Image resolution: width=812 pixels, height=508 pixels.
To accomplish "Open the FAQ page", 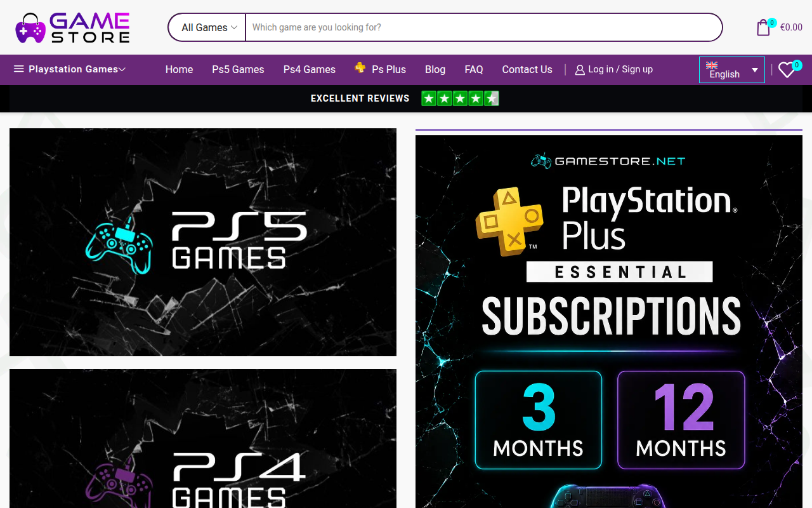I will click(474, 69).
